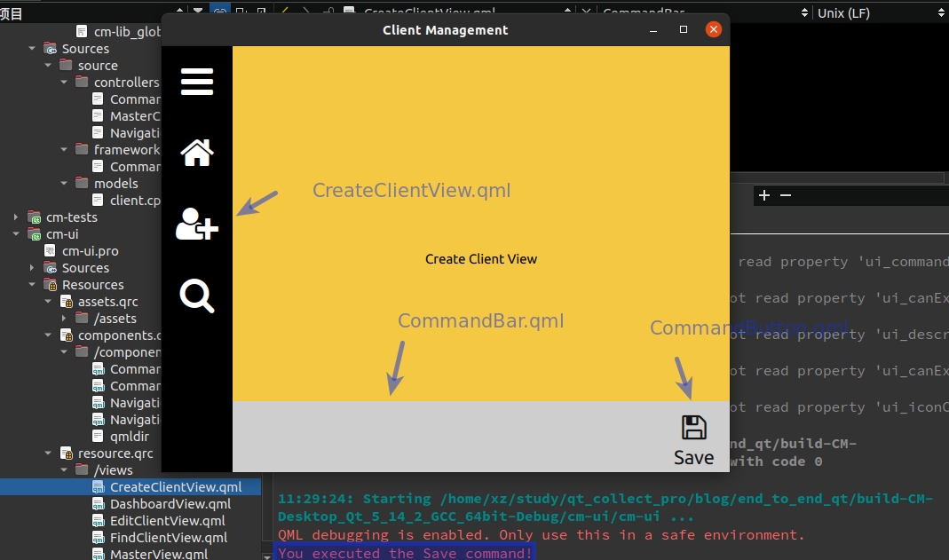The image size is (949, 560).
Task: Select FindClientView.qml file
Action: (x=169, y=538)
